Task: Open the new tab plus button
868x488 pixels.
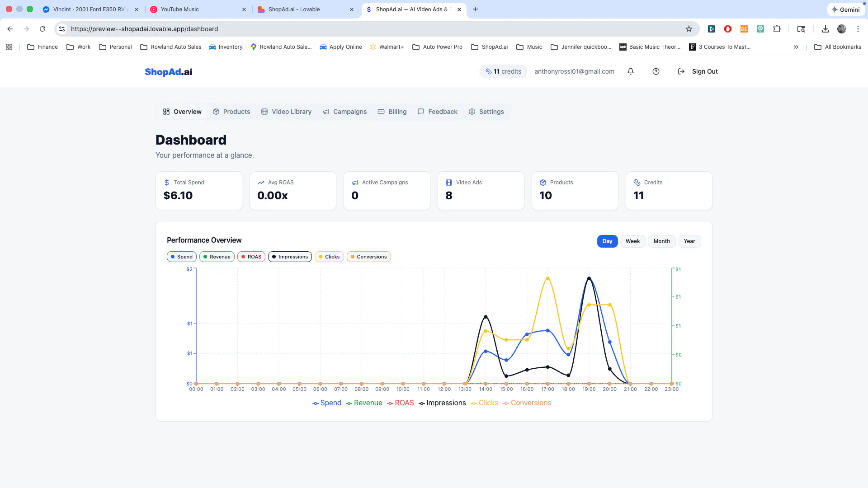Action: tap(476, 9)
